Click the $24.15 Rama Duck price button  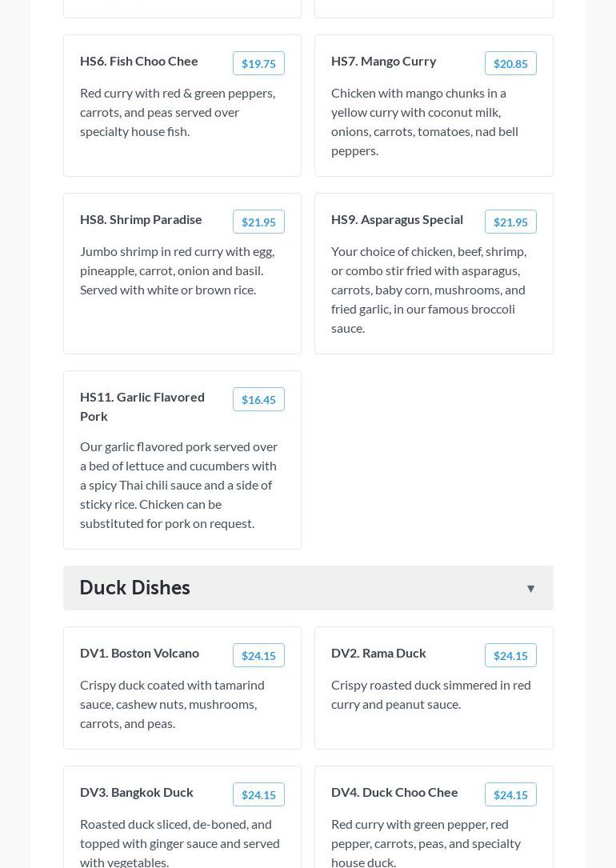coord(510,656)
